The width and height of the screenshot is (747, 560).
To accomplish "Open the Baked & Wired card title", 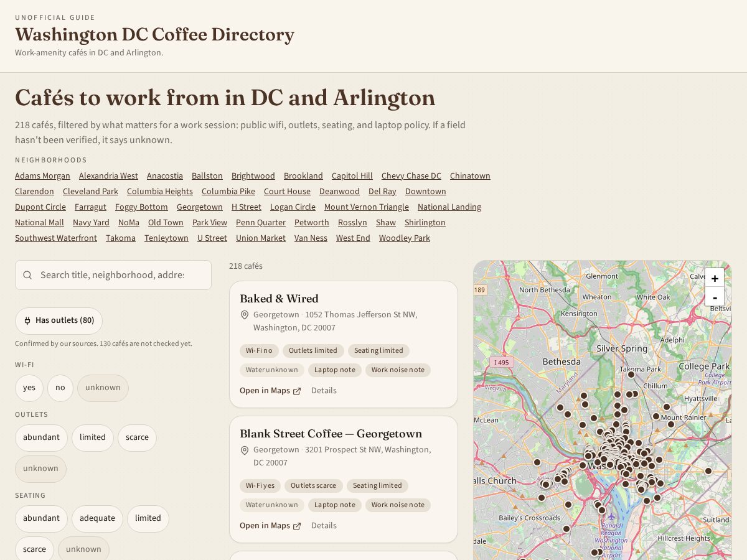I will 279,299.
